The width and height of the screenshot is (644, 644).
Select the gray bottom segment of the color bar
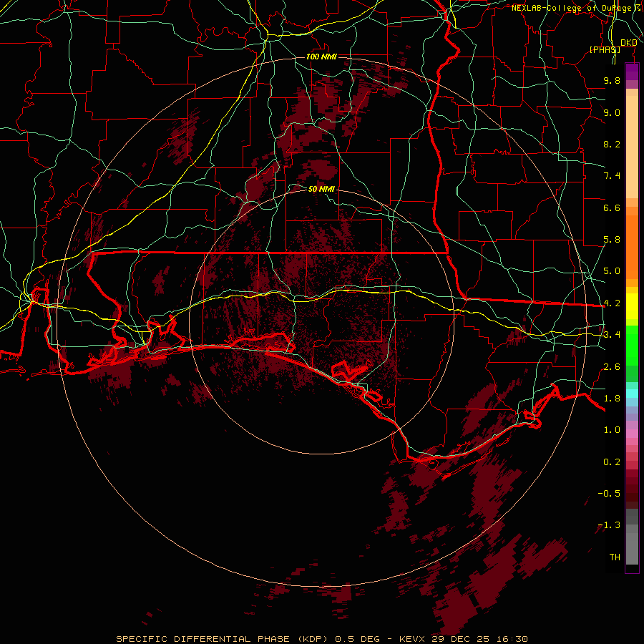coord(632,549)
